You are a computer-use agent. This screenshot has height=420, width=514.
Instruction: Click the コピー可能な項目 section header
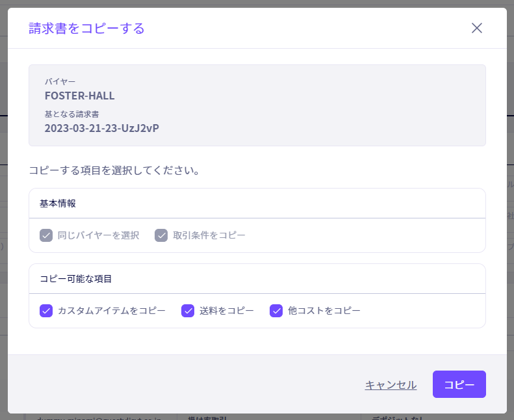(x=76, y=279)
